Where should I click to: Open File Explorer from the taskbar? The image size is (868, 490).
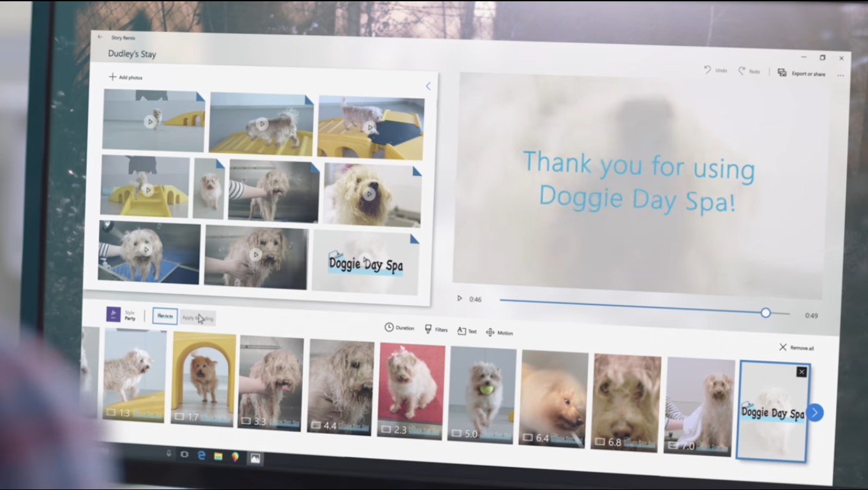coord(218,456)
